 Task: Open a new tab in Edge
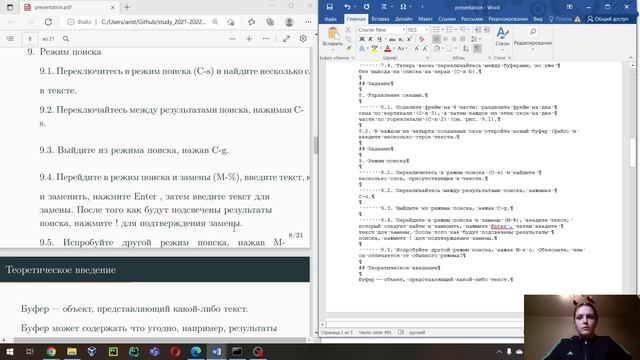click(x=127, y=7)
